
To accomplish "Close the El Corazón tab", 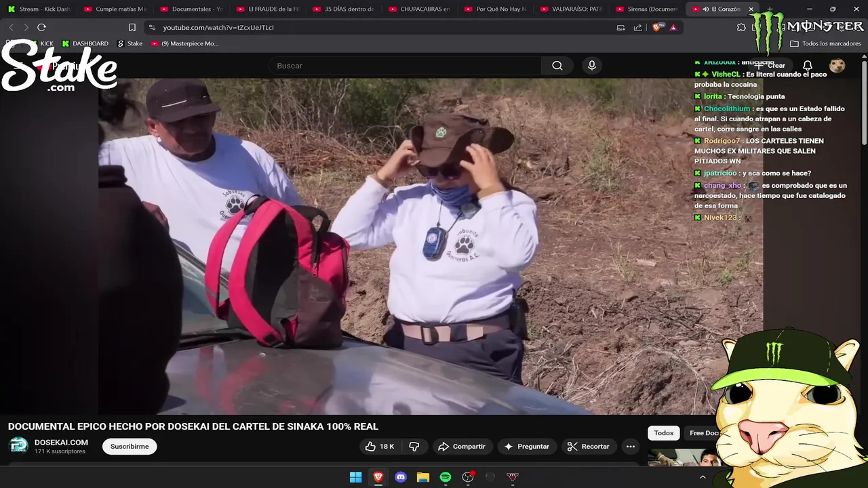I will click(751, 9).
